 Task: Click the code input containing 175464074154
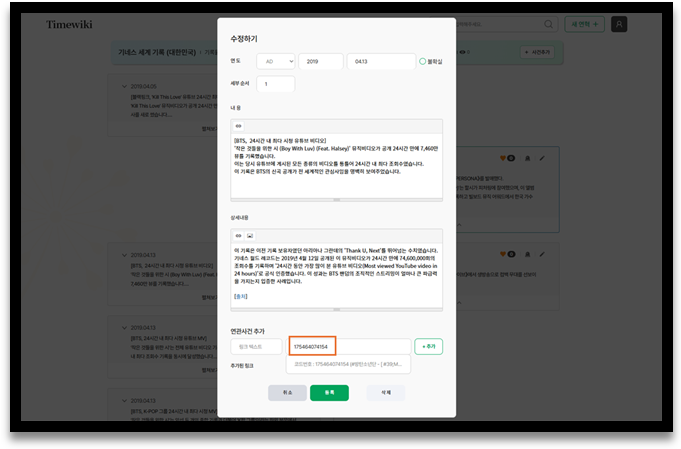[x=348, y=347]
